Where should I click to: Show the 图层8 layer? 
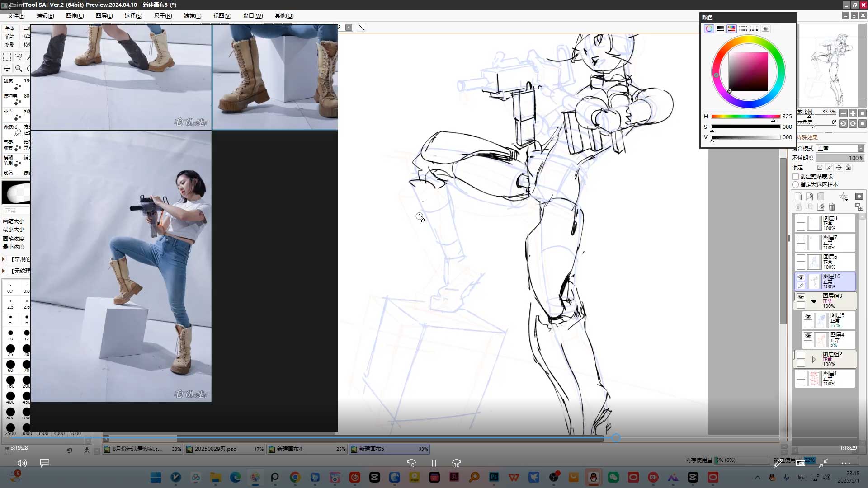801,219
